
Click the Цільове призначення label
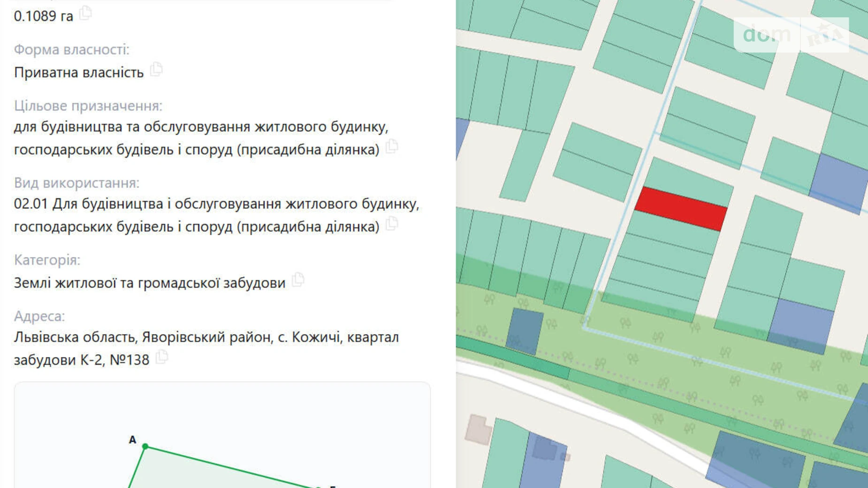pyautogui.click(x=88, y=106)
